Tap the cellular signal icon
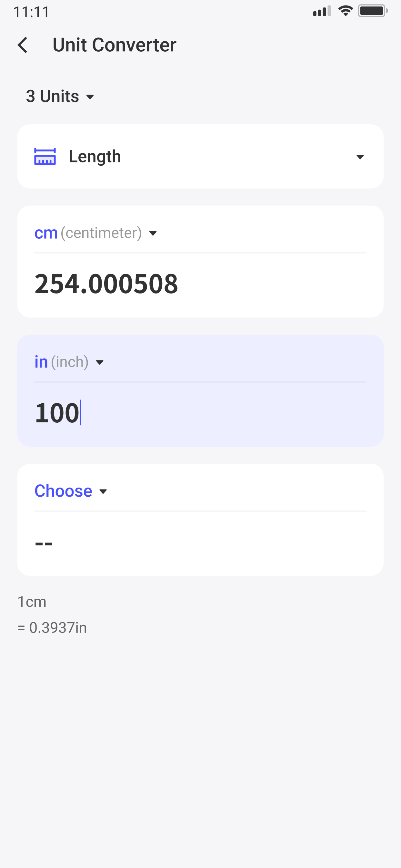 (x=322, y=11)
